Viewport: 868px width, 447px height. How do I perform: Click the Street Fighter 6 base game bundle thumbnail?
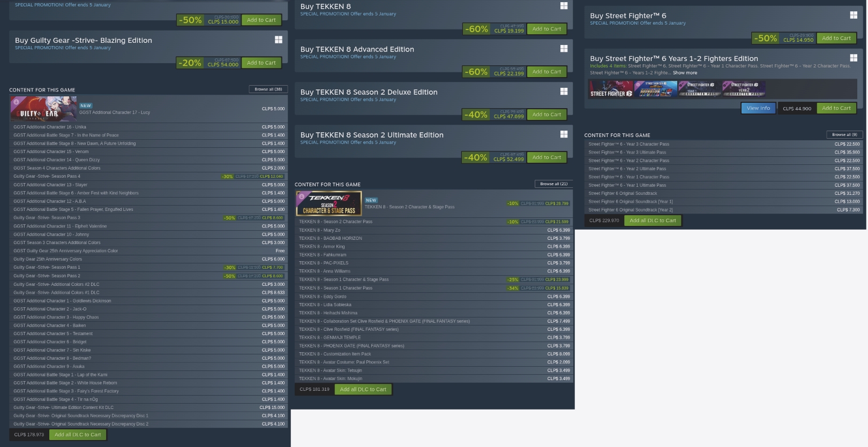(611, 89)
